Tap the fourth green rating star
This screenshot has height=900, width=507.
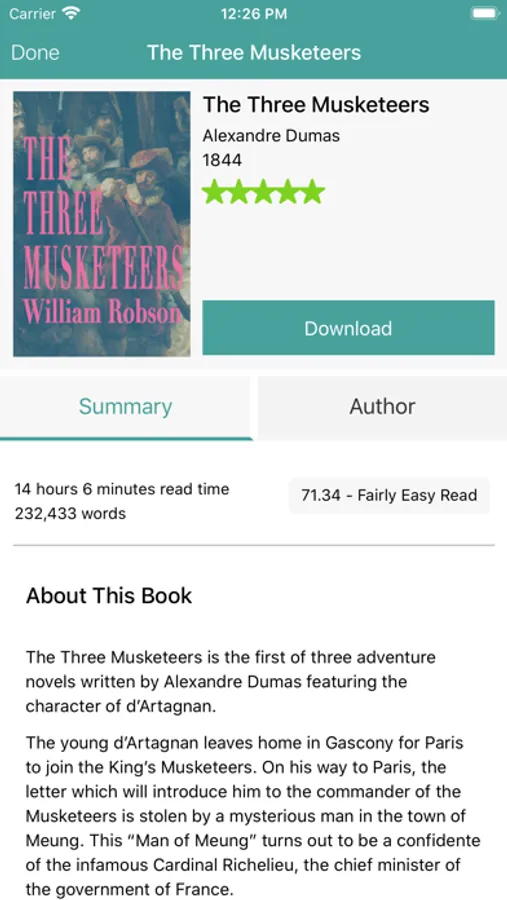[288, 192]
